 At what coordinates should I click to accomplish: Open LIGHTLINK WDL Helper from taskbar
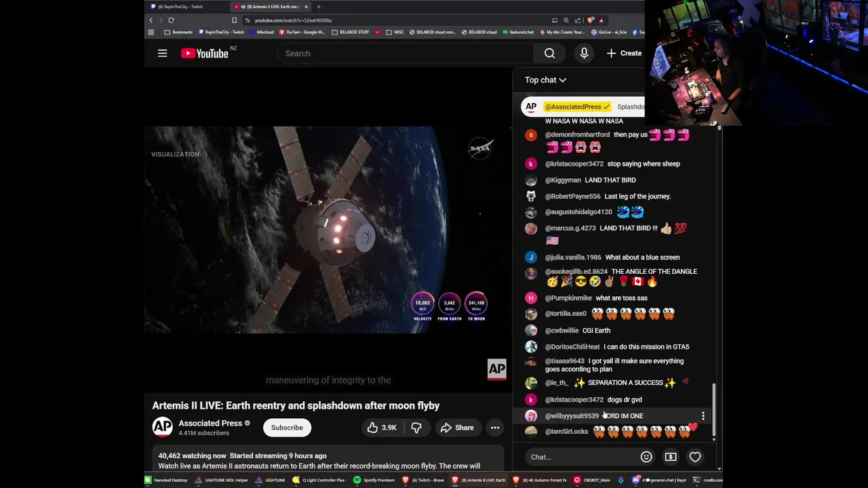tap(222, 480)
